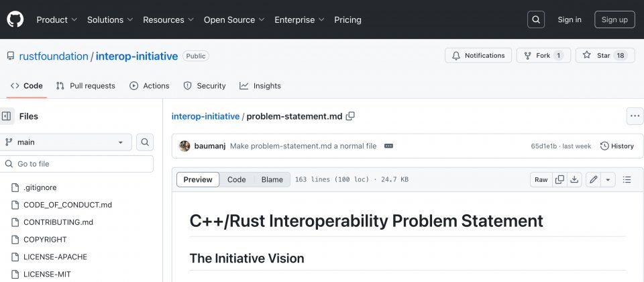Download the raw file icon
The width and height of the screenshot is (644, 282).
click(x=574, y=180)
